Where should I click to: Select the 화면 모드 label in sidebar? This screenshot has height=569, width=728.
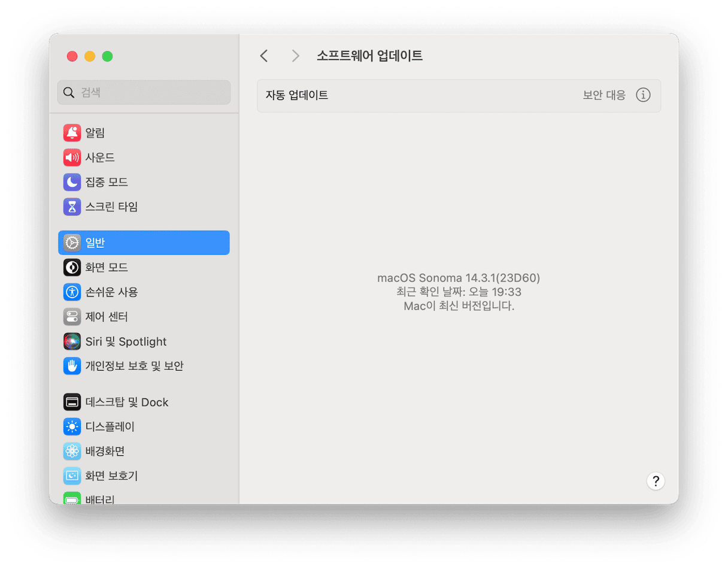pos(107,267)
